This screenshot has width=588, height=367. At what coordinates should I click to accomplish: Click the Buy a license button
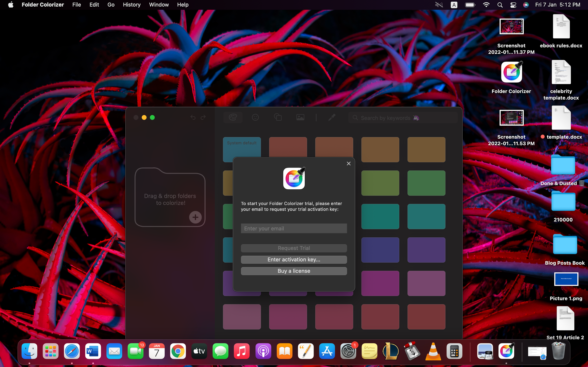(294, 271)
